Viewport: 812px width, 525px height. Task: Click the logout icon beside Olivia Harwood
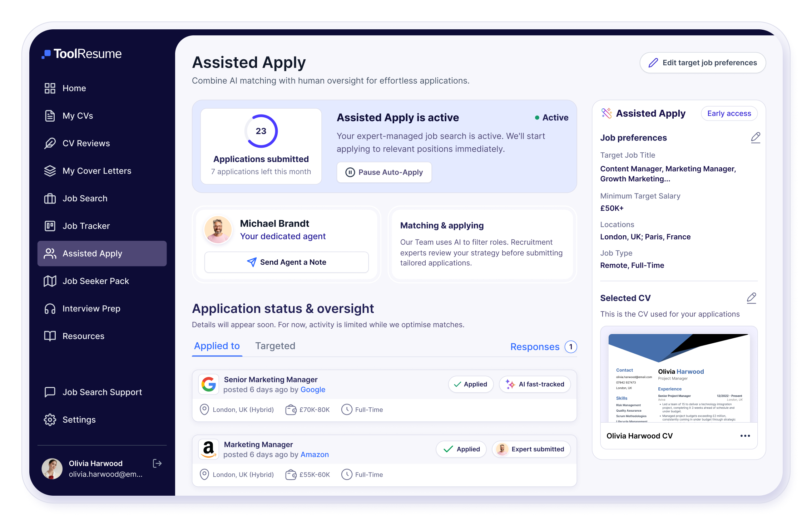157,463
